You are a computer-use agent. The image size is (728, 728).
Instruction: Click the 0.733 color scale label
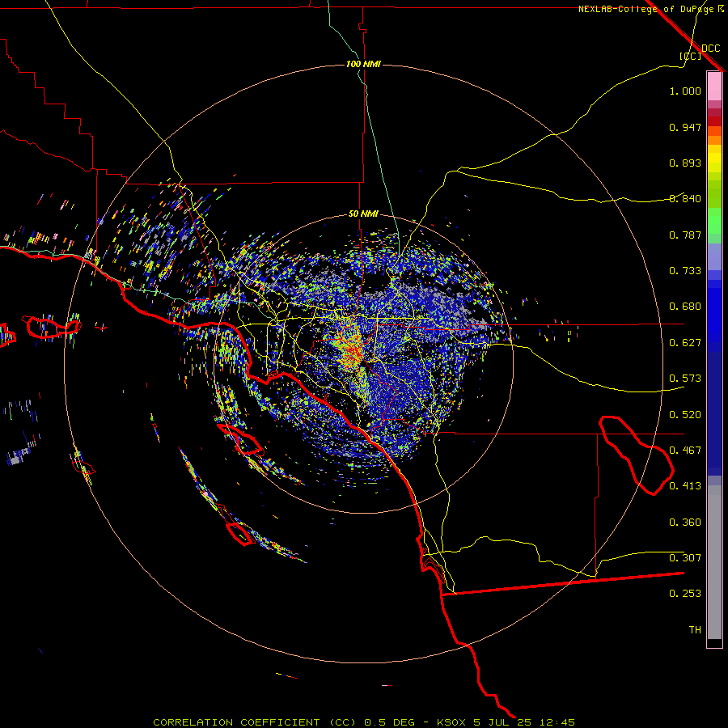point(685,271)
